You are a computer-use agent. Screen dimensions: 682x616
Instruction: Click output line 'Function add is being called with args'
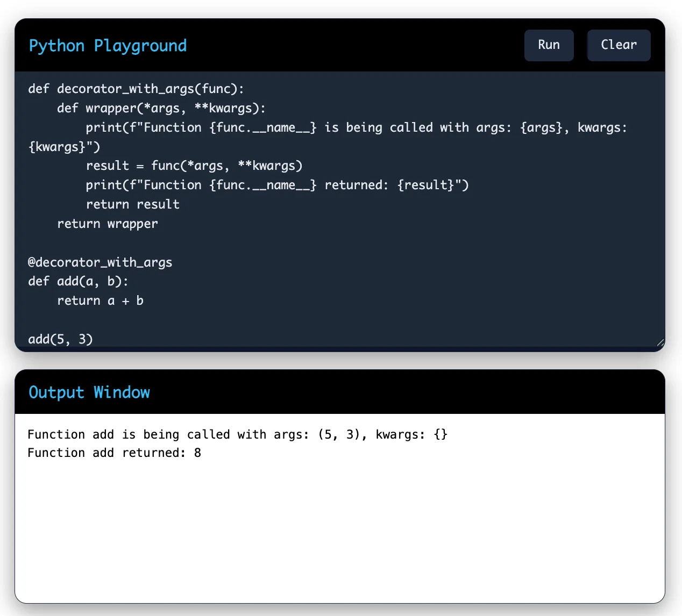pos(237,434)
